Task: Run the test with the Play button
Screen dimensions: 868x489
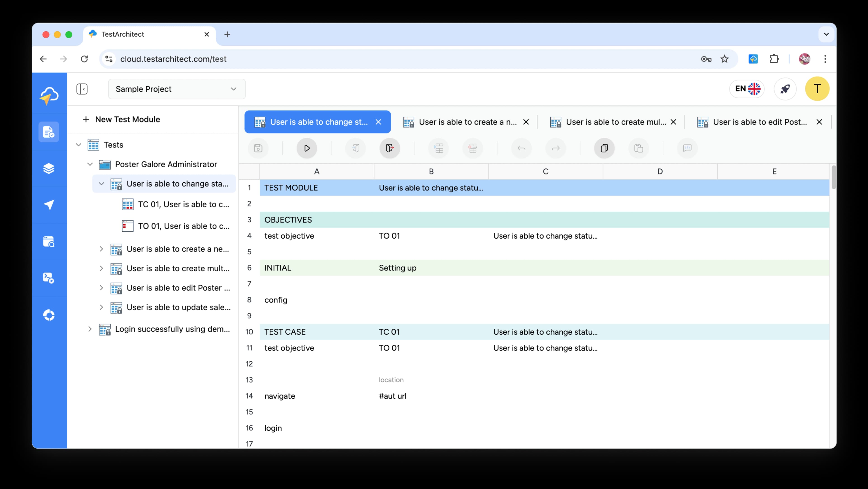Action: coord(307,148)
